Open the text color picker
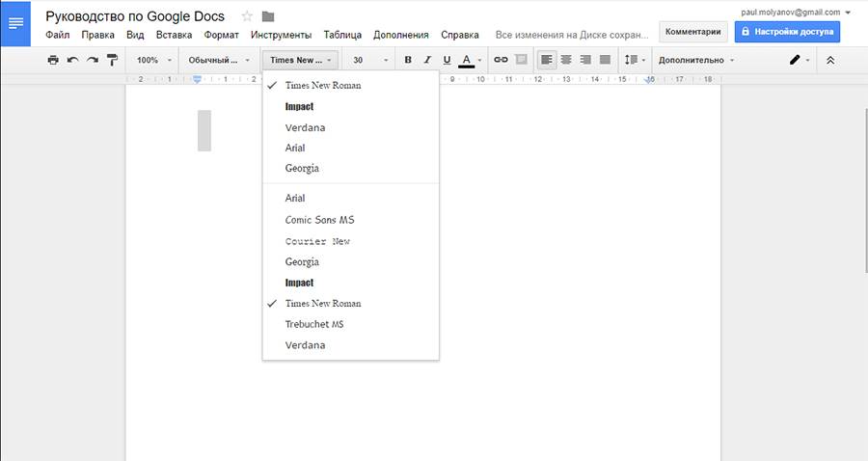 [470, 60]
